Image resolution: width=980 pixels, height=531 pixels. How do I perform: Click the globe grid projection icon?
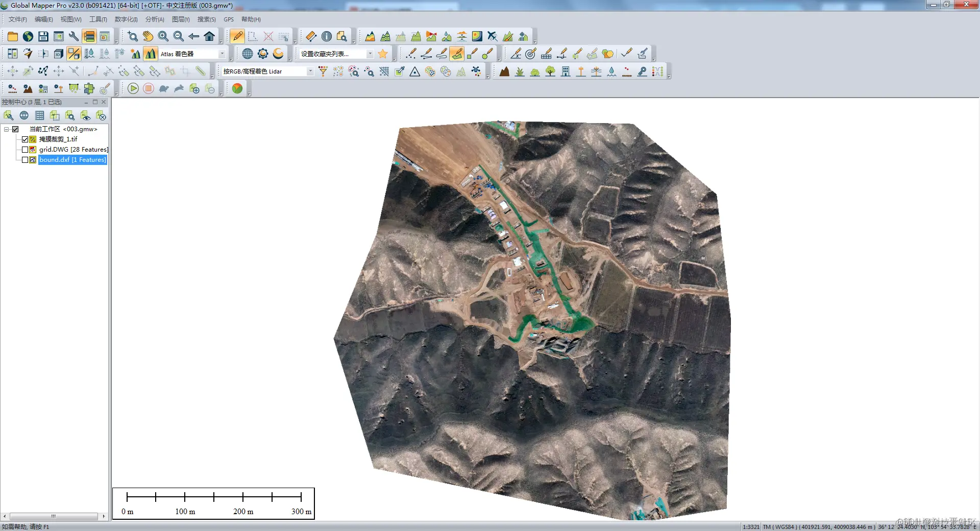(x=248, y=54)
